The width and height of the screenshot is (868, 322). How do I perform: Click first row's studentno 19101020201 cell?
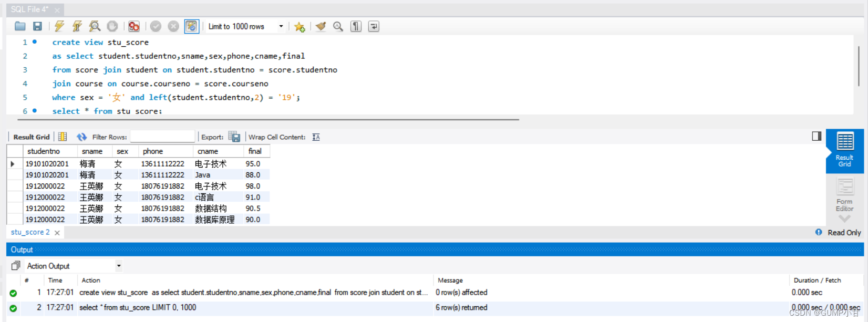(50, 164)
